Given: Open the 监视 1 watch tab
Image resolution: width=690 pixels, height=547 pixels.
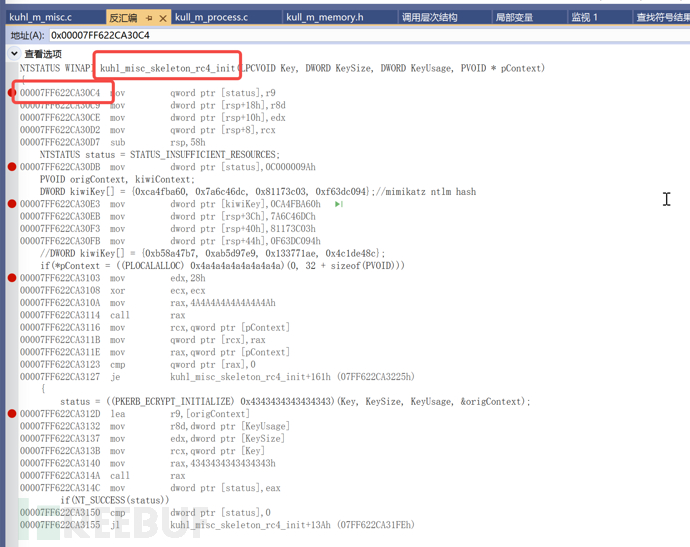Looking at the screenshot, I should tap(584, 18).
